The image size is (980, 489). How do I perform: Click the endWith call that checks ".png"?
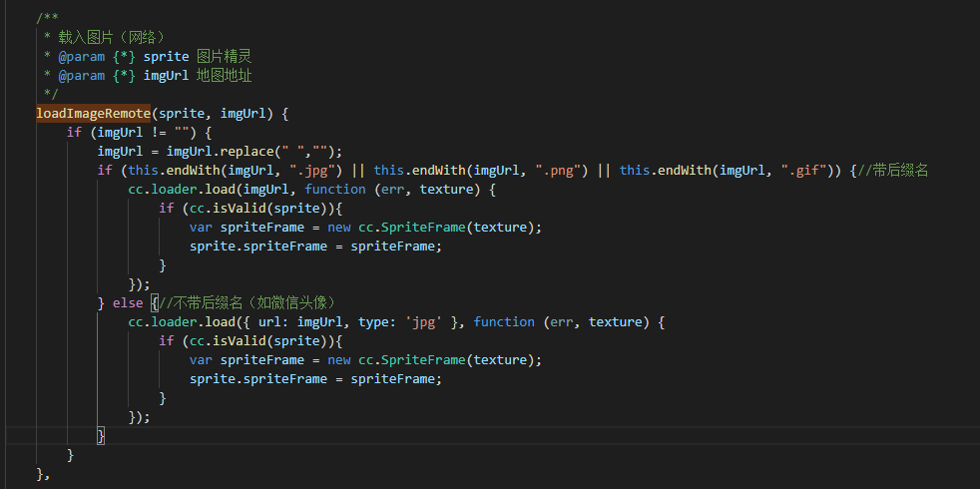pyautogui.click(x=438, y=170)
